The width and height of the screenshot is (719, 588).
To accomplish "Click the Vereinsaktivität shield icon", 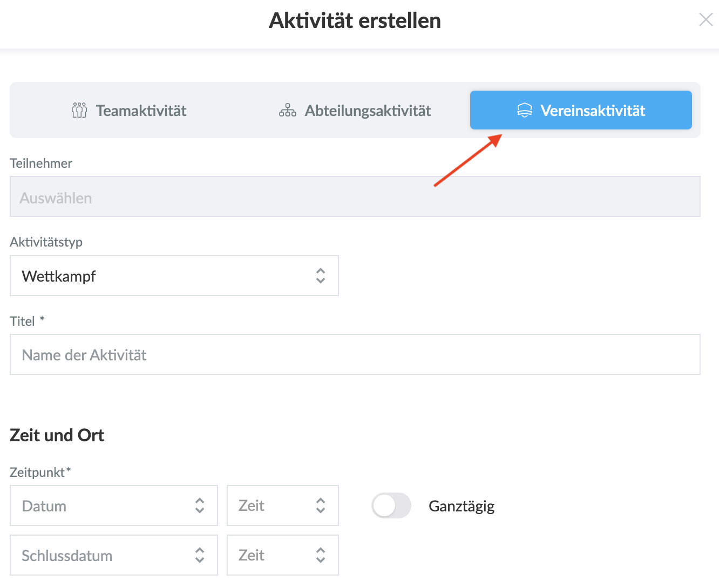I will pos(525,111).
